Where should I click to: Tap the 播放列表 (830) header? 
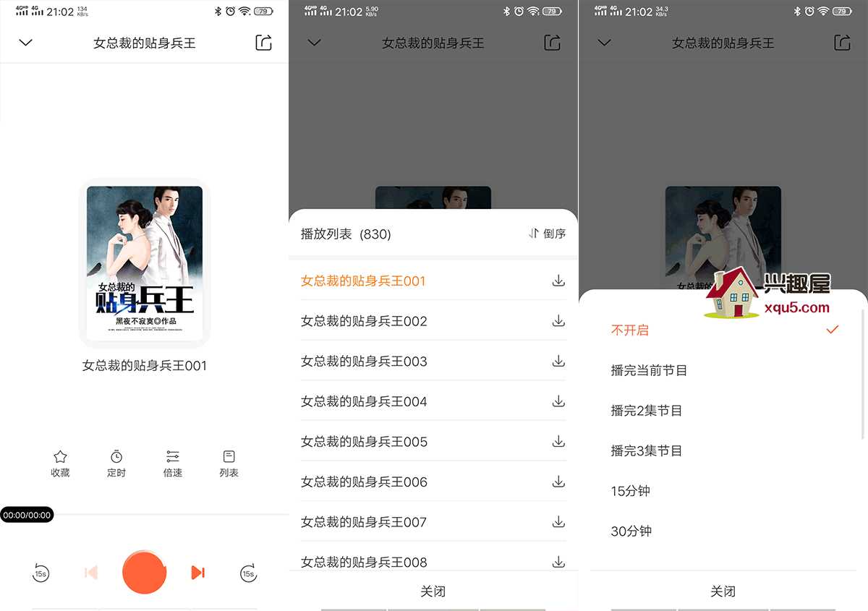(346, 234)
